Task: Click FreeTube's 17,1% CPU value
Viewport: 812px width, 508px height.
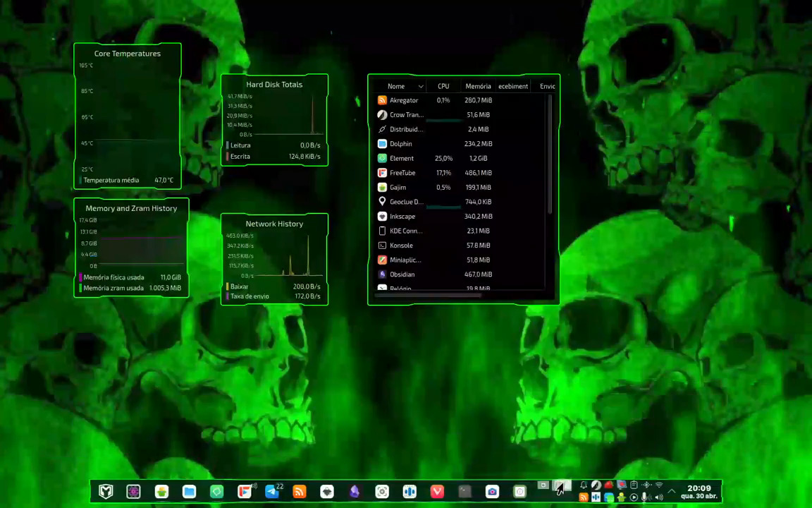Action: coord(443,173)
